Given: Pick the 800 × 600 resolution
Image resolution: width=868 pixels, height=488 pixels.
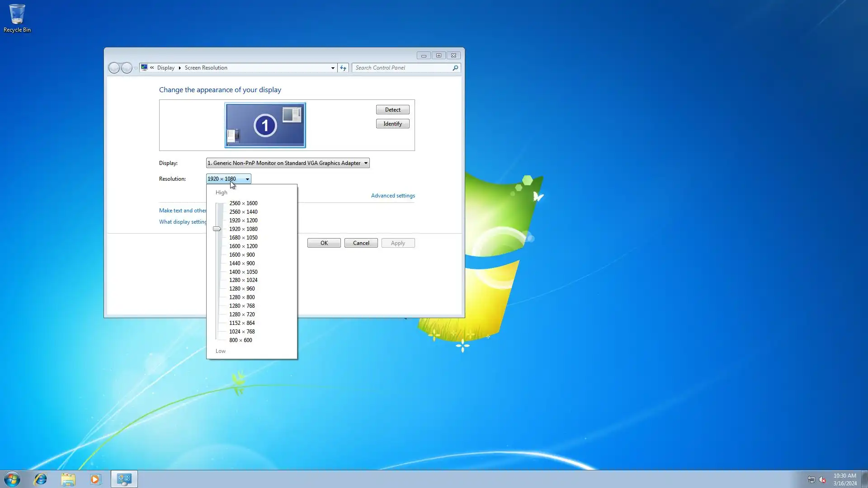Looking at the screenshot, I should click(x=241, y=340).
